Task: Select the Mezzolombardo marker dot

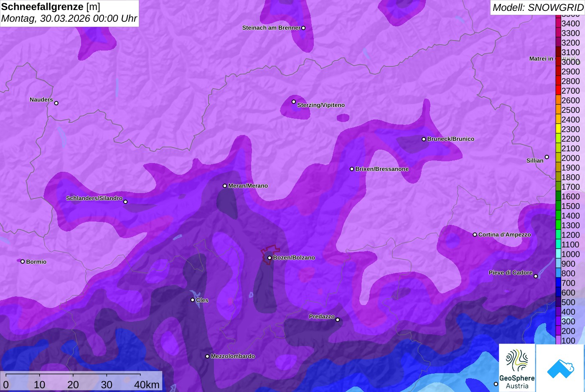Action: coord(207,356)
